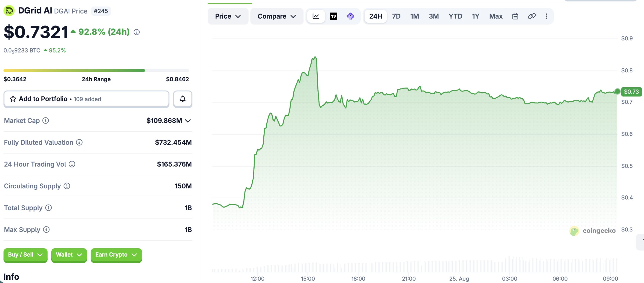Copy chart link icon
This screenshot has height=283, width=644.
click(x=532, y=16)
